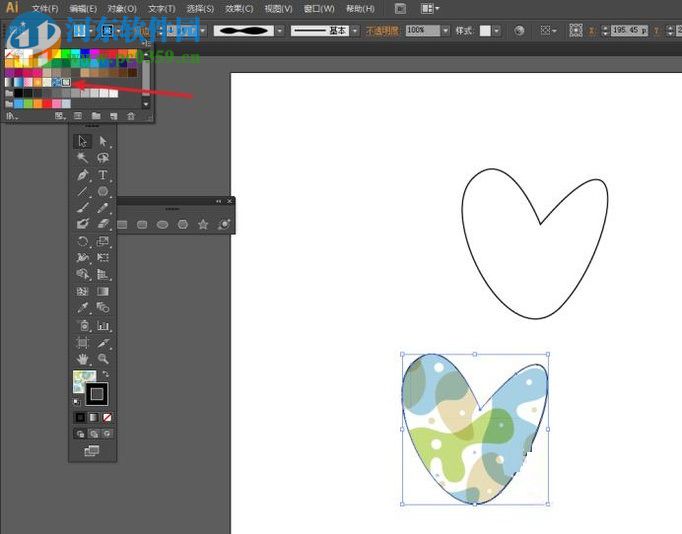The height and width of the screenshot is (534, 682).
Task: Open the 效果(C) menu
Action: [x=239, y=8]
